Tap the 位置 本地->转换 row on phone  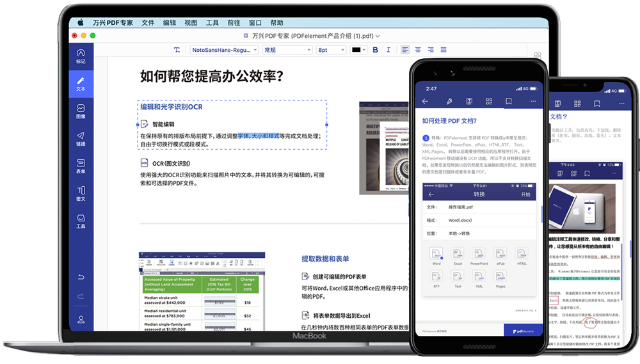pyautogui.click(x=479, y=233)
